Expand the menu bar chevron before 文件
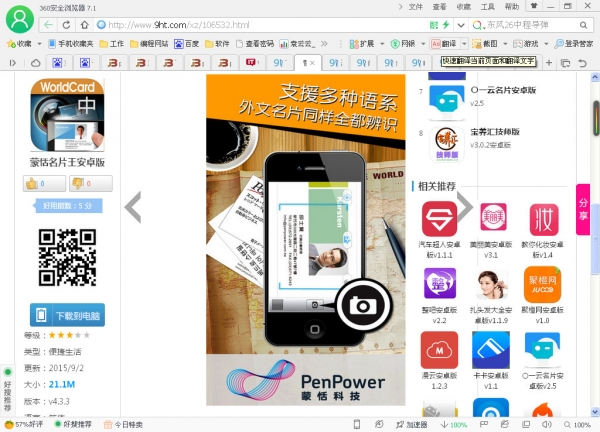Viewport: 600px width, 432px height. [x=401, y=7]
